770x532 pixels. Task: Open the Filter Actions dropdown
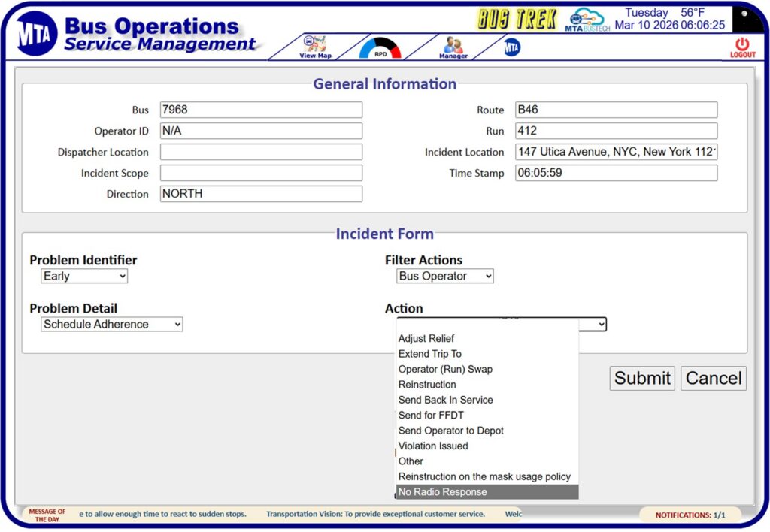pos(445,277)
